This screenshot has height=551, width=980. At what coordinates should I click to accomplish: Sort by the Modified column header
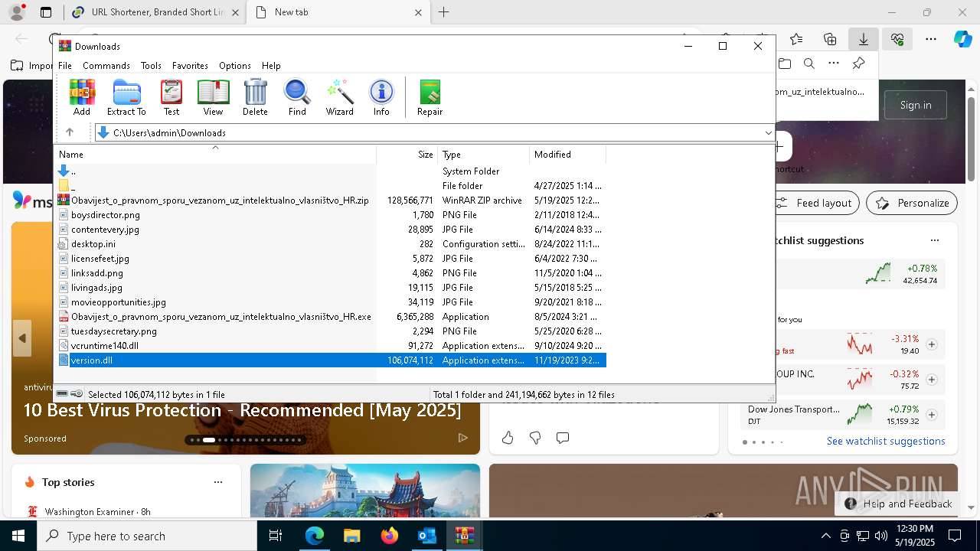[x=568, y=155]
